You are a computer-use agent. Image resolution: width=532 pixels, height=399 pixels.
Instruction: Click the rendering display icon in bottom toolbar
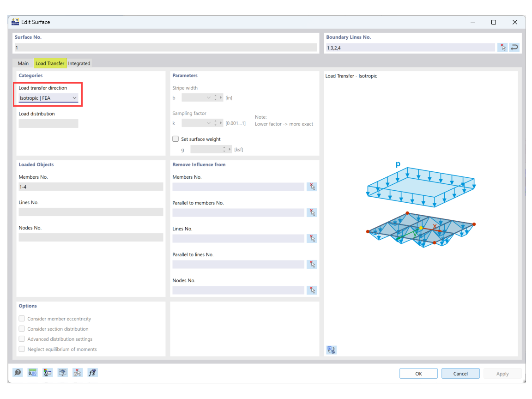pos(62,372)
